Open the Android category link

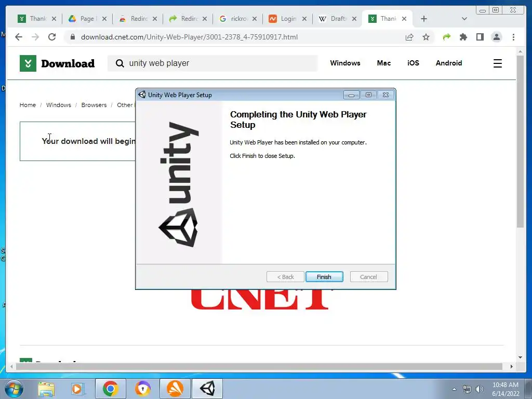tap(449, 63)
